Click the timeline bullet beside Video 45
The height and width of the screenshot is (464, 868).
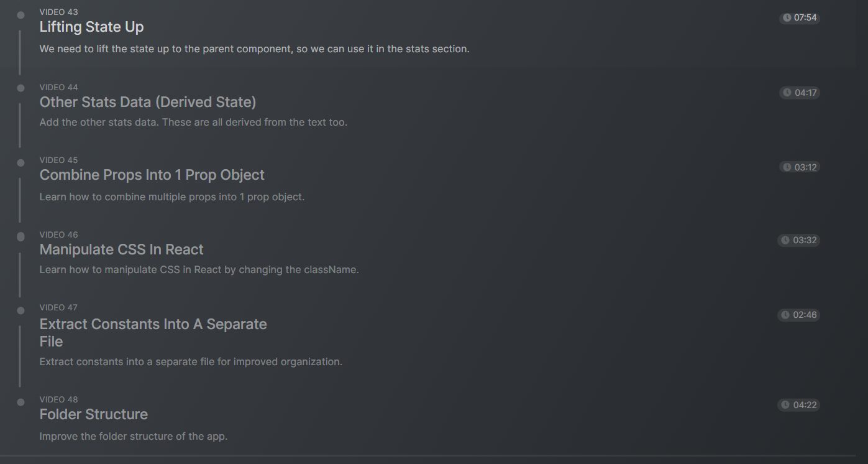tap(21, 163)
